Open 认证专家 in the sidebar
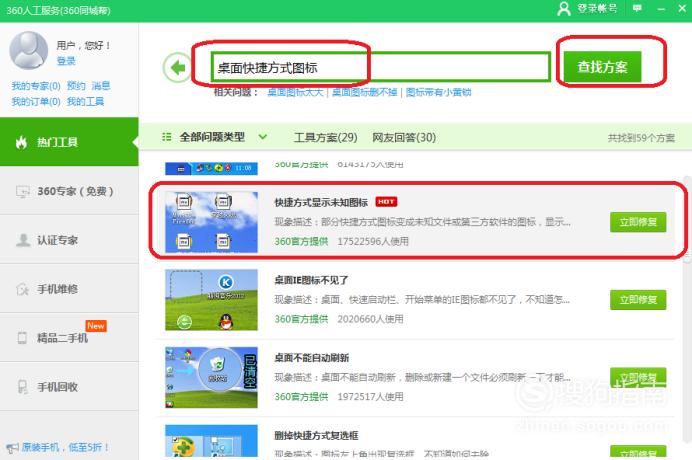 pos(69,240)
